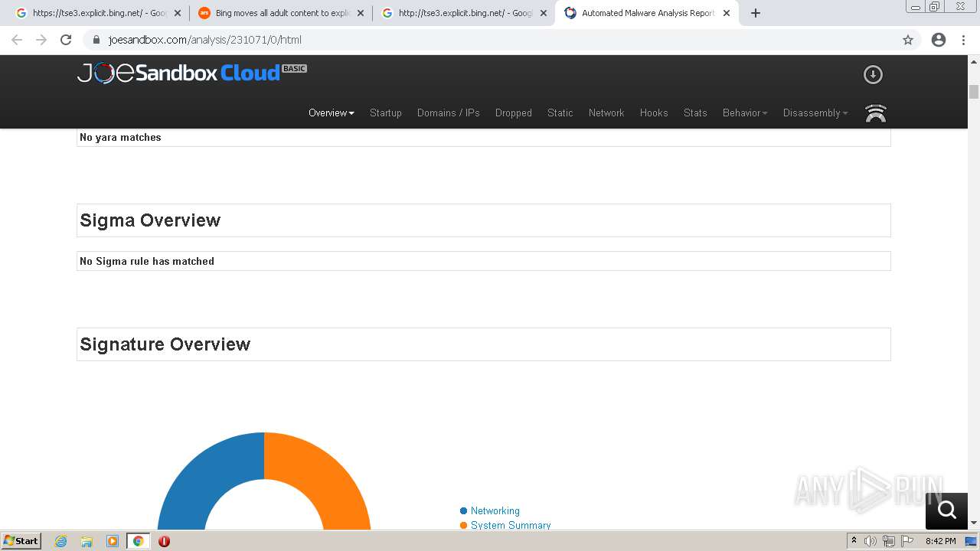Open the Joe Sandbox Cloud logo
980x551 pixels.
[192, 73]
